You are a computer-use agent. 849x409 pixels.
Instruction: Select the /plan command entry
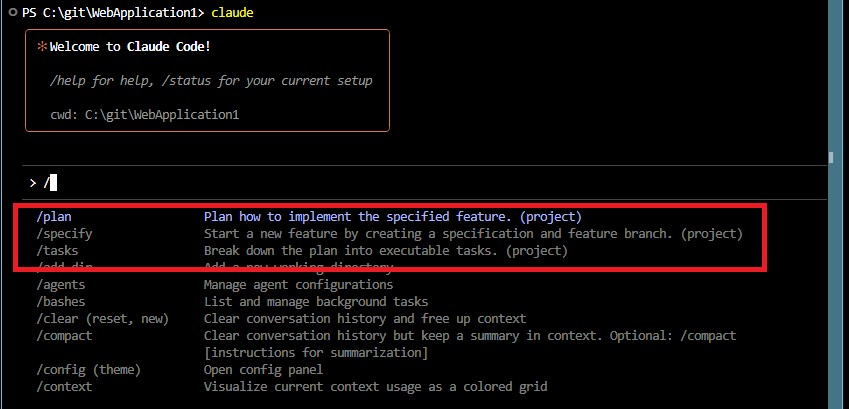pyautogui.click(x=54, y=216)
